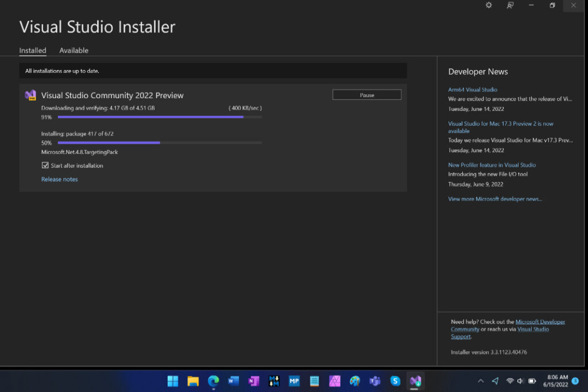Open Visual Studio Installer from the taskbar
The image size is (588, 392).
415,381
